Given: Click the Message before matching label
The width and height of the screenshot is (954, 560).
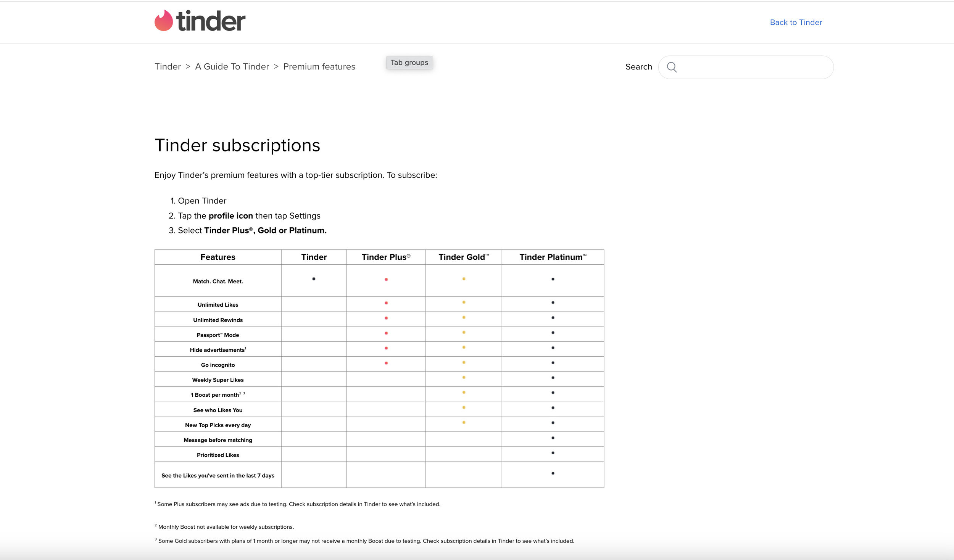Looking at the screenshot, I should click(218, 440).
